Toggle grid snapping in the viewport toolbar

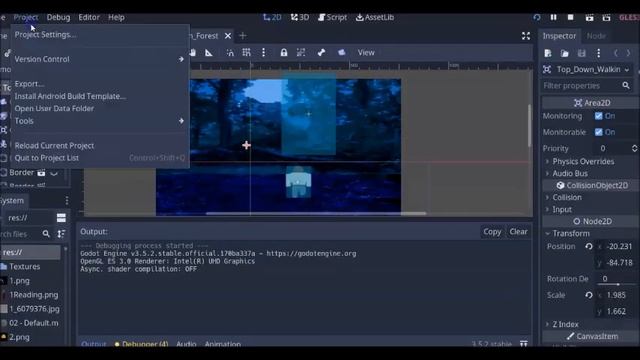[247, 53]
